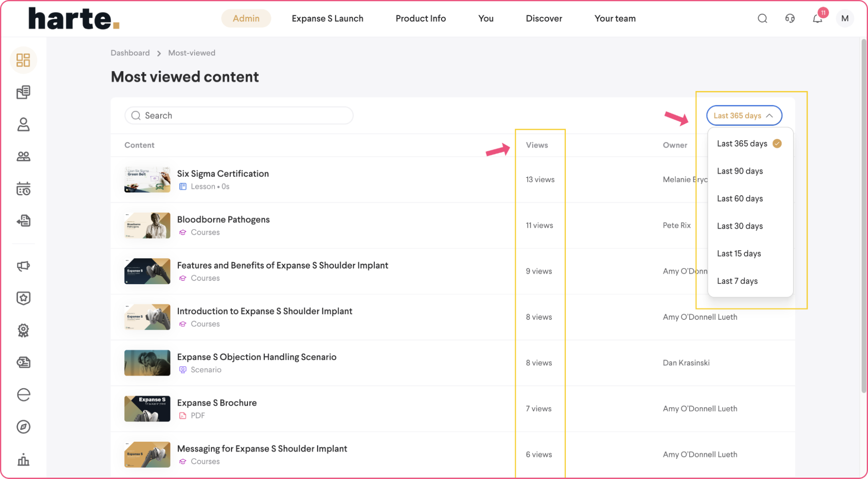Image resolution: width=868 pixels, height=479 pixels.
Task: Open the single user icon in sidebar
Action: pos(23,125)
